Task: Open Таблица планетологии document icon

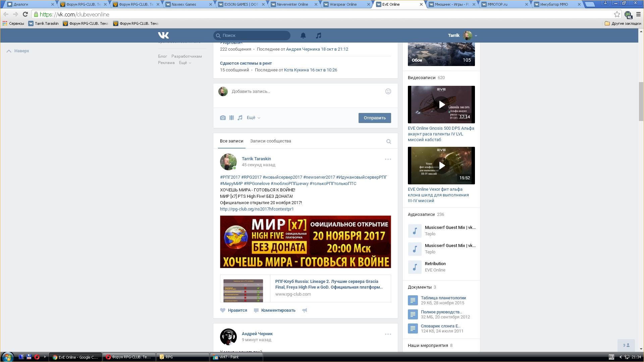Action: click(x=413, y=300)
